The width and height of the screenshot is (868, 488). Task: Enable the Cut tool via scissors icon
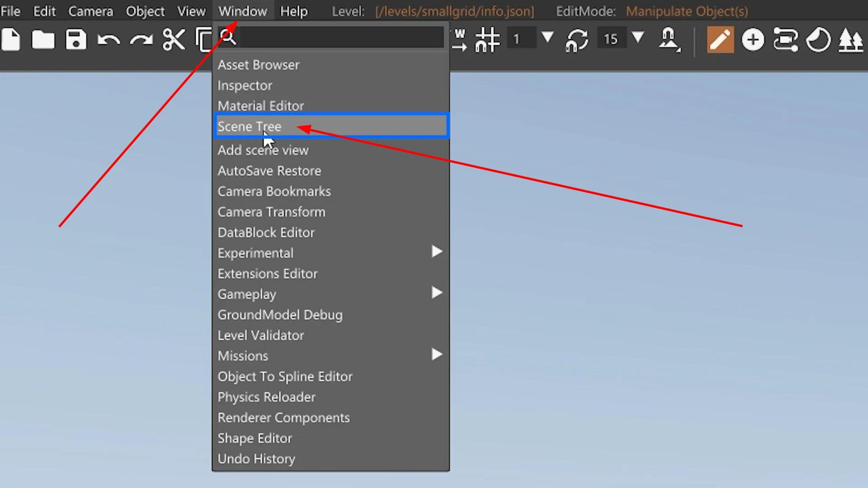tap(174, 40)
